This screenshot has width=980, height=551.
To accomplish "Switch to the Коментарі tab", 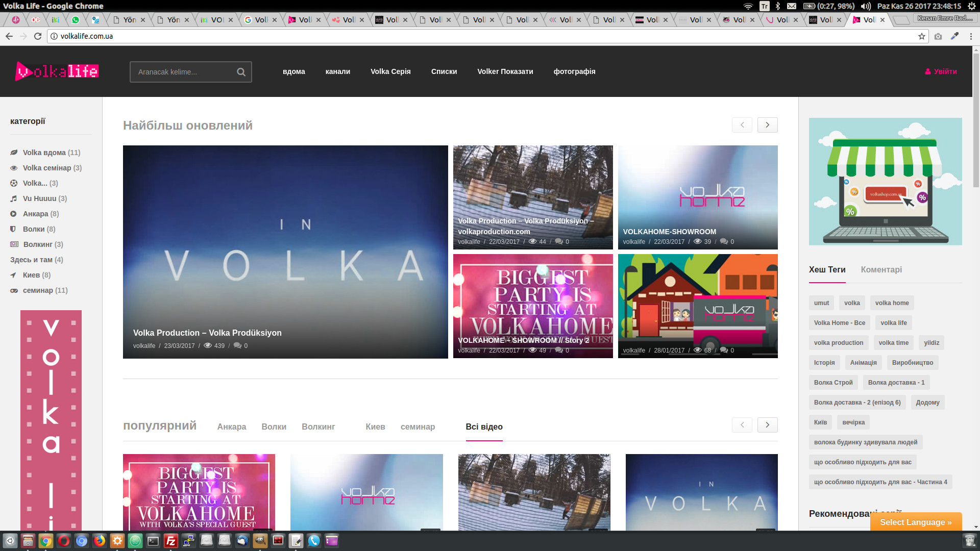I will [x=881, y=269].
